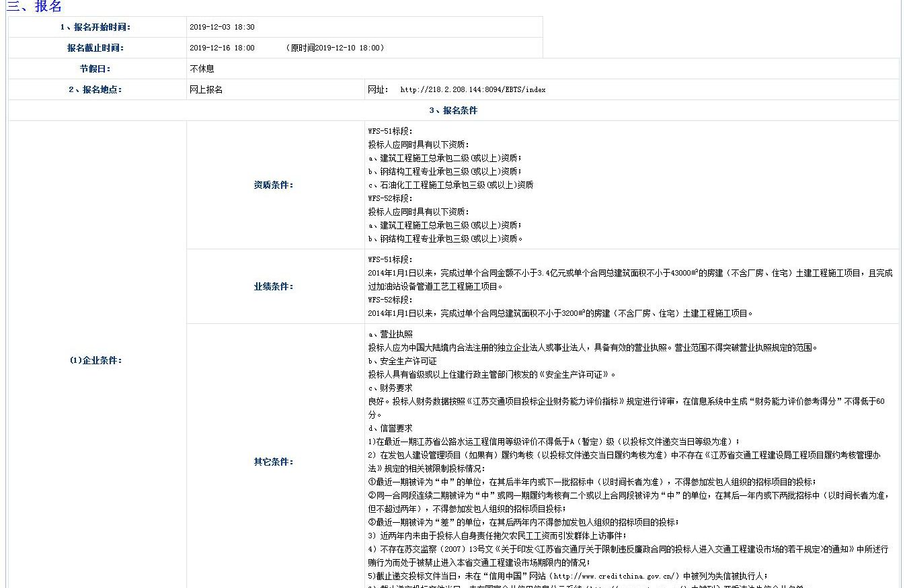This screenshot has height=588, width=907.
Task: Click 'a、建筑工程施工总承包三级(或以上)资质' line
Action: pyautogui.click(x=445, y=225)
